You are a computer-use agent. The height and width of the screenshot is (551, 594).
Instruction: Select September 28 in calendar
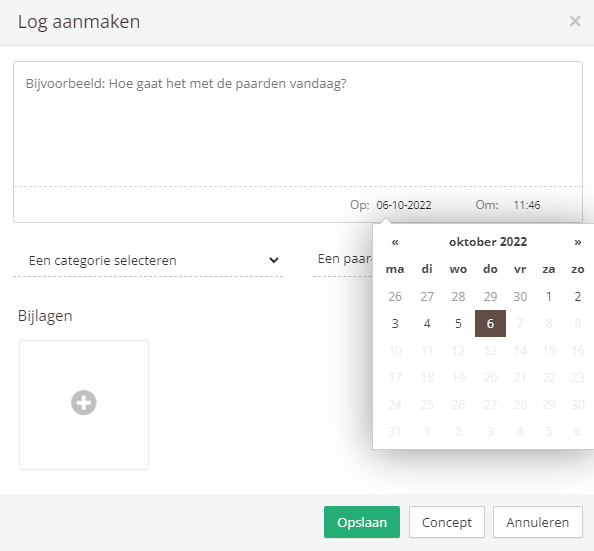click(x=458, y=296)
